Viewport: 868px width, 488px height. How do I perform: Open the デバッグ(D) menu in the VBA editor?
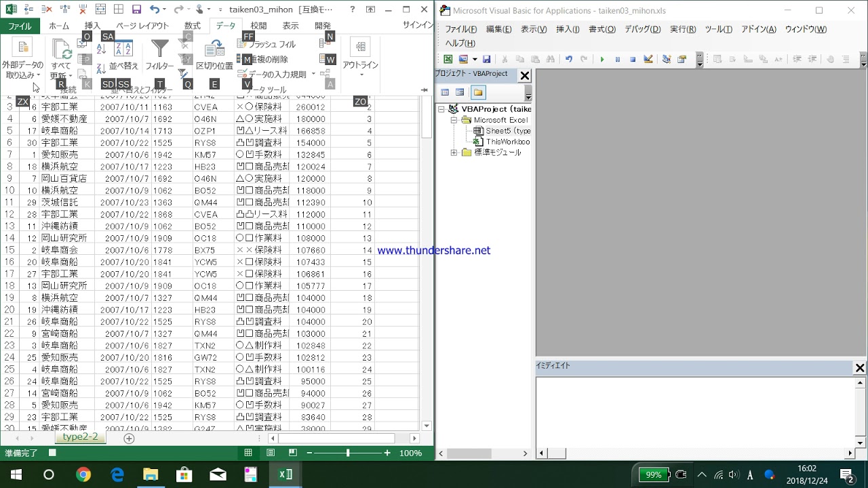[x=642, y=29]
